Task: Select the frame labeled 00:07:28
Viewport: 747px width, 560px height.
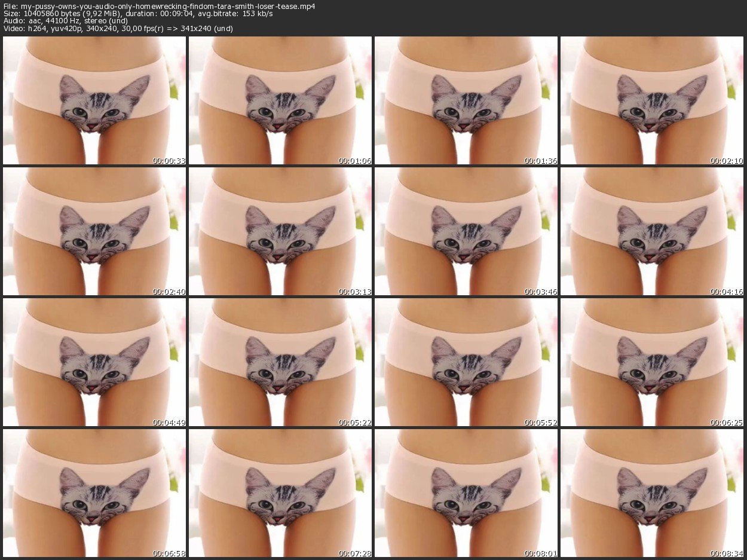Action: [x=280, y=493]
